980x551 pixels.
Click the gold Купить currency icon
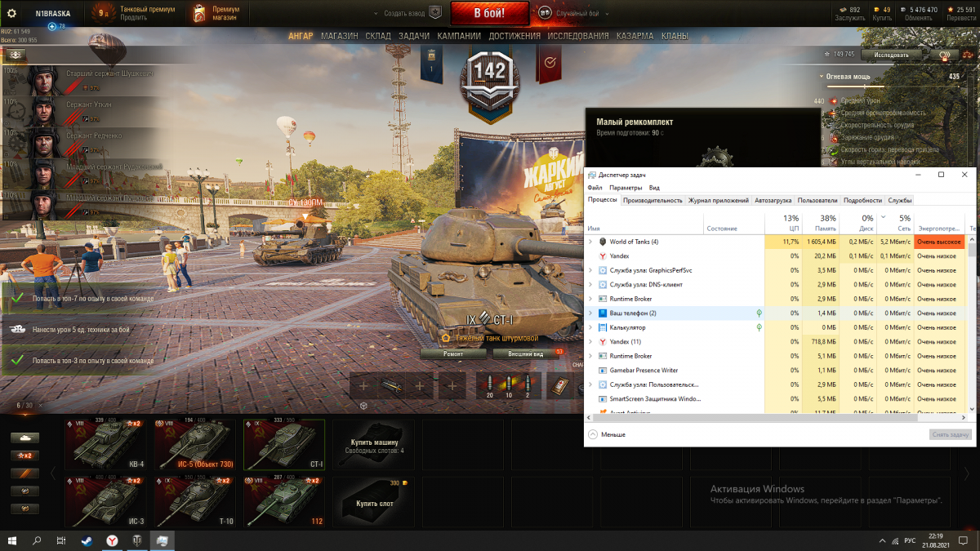pos(877,9)
